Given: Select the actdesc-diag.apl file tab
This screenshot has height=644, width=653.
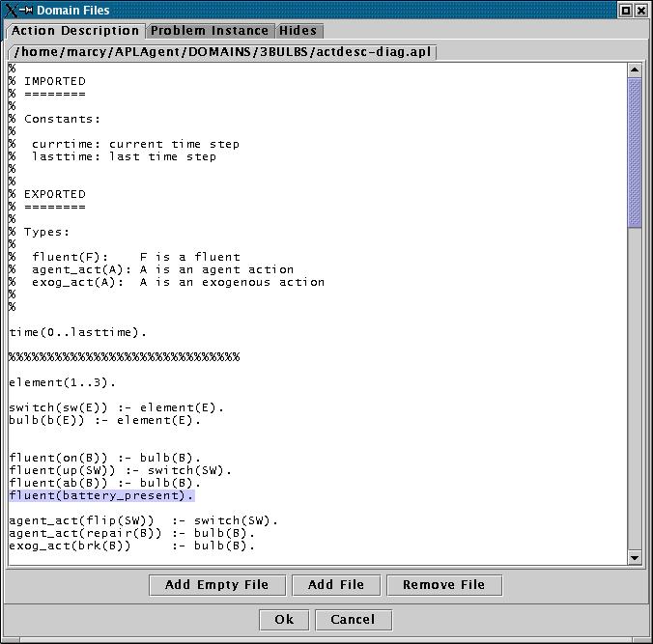Looking at the screenshot, I should [221, 52].
